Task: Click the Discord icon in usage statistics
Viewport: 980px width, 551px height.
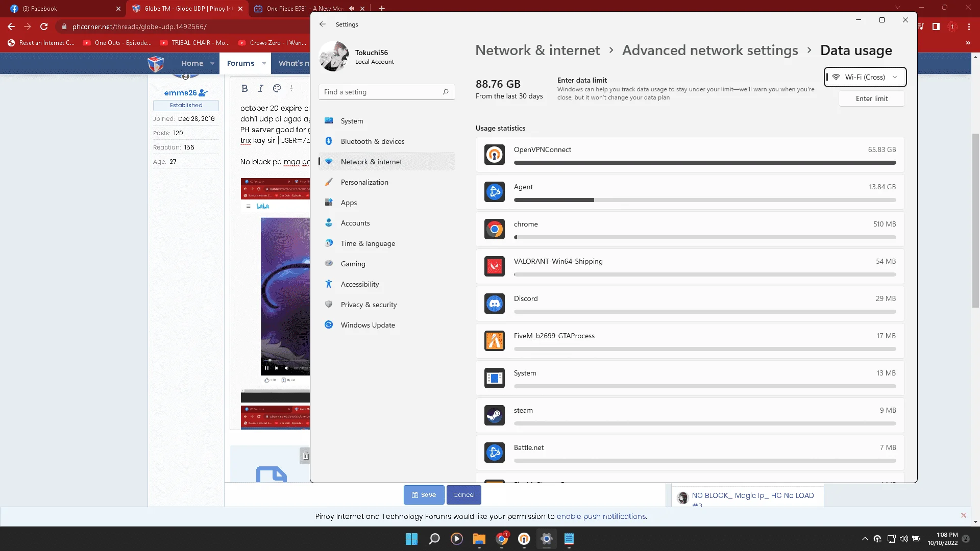Action: click(494, 304)
